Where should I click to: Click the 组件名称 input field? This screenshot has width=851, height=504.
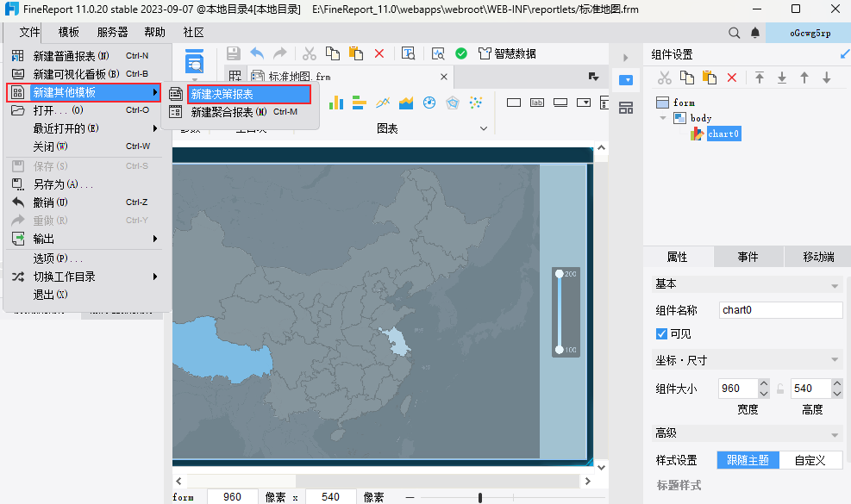pos(779,310)
